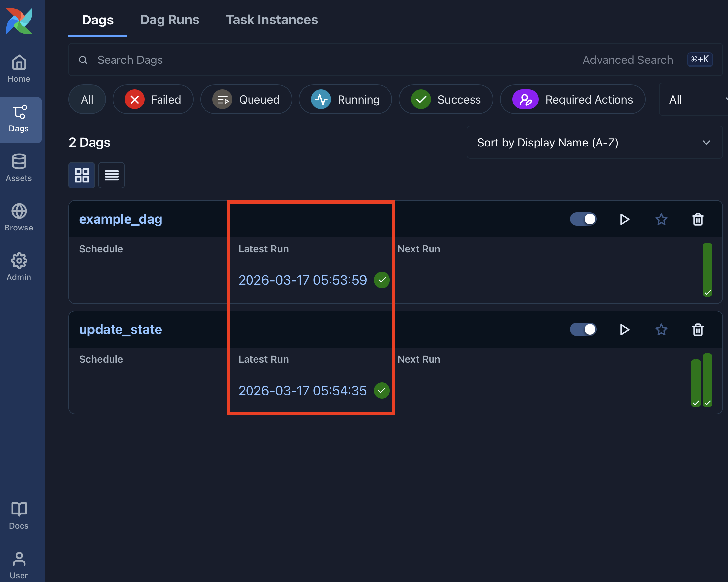Open run 2026-03-17 05:54:35
This screenshot has height=582, width=728.
pyautogui.click(x=302, y=390)
